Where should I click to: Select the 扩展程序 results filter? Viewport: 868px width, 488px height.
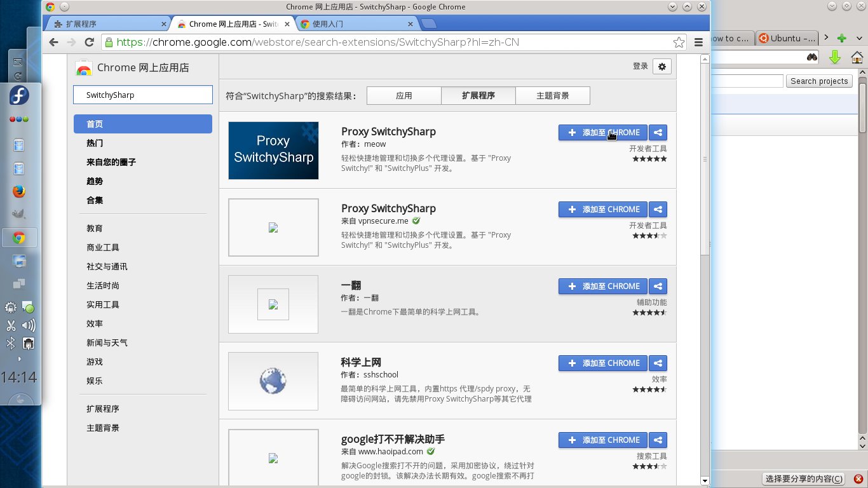pyautogui.click(x=478, y=96)
